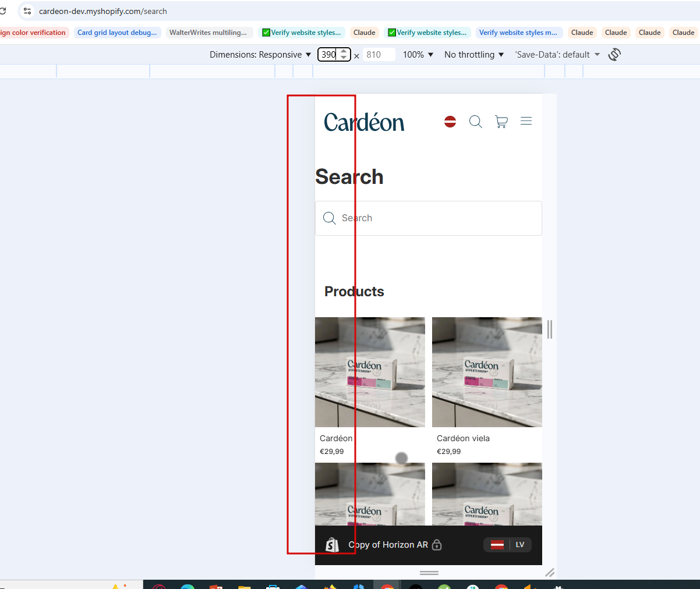700x589 pixels.
Task: Click the lock icon next to Horizon AR
Action: click(437, 545)
